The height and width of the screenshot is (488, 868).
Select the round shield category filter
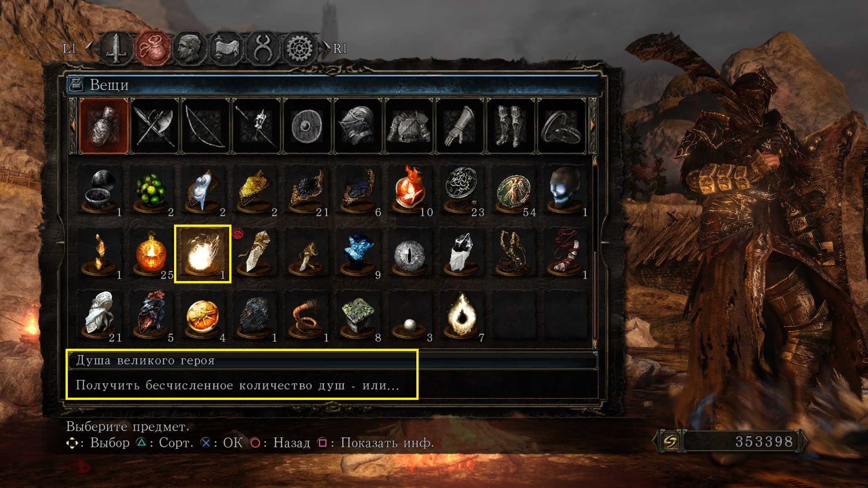point(307,126)
